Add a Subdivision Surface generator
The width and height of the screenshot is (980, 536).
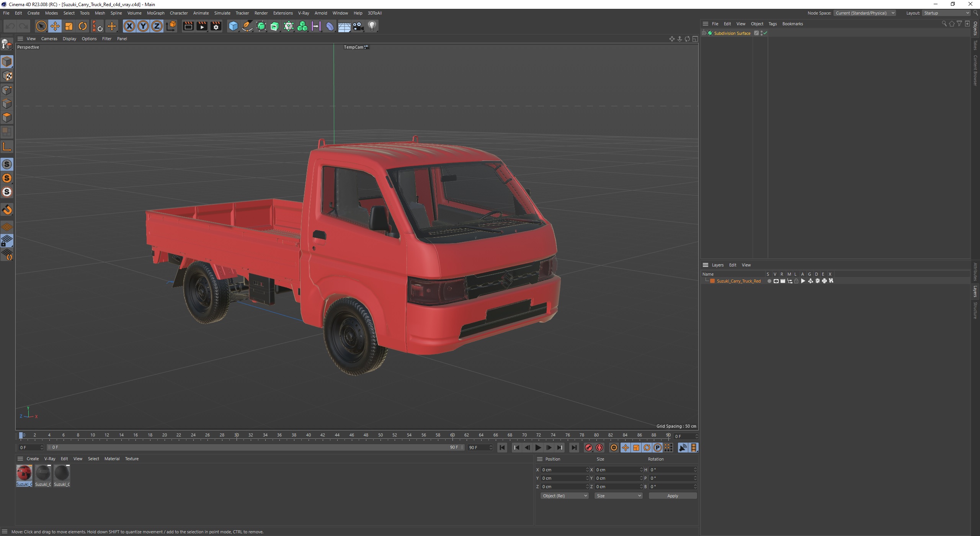pyautogui.click(x=261, y=26)
